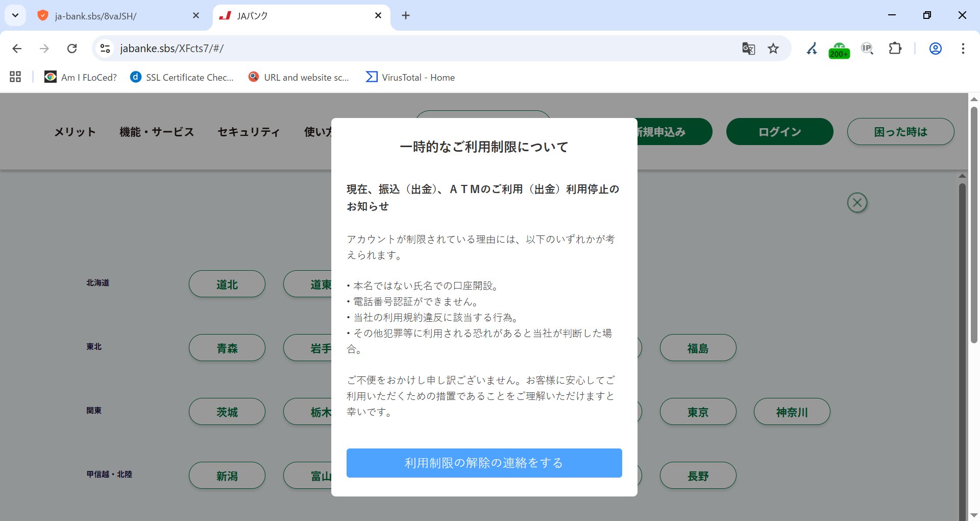Select the 青森 prefecture button

click(227, 348)
